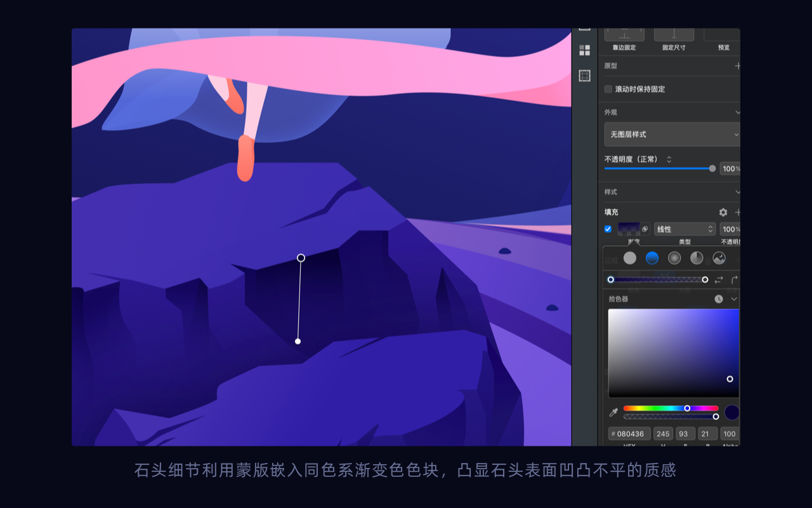Toggle the fill enabled checkbox

click(x=608, y=229)
